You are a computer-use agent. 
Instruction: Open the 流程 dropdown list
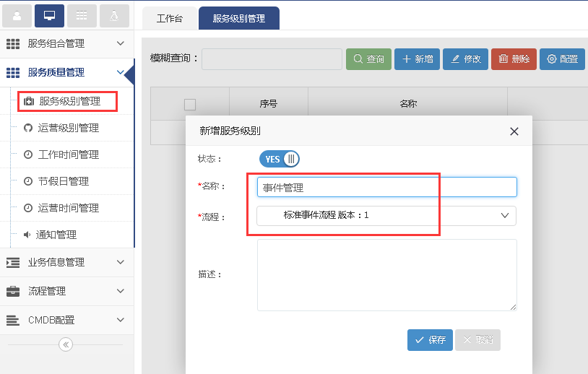386,215
